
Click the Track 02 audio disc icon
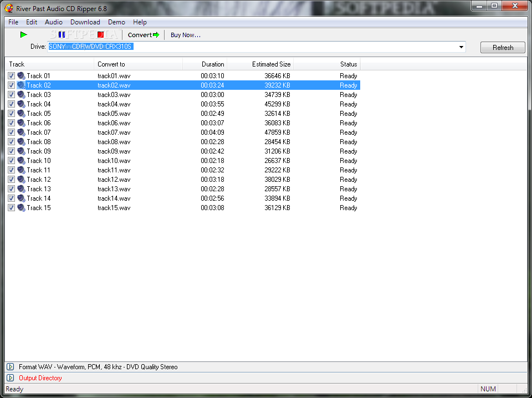click(21, 85)
